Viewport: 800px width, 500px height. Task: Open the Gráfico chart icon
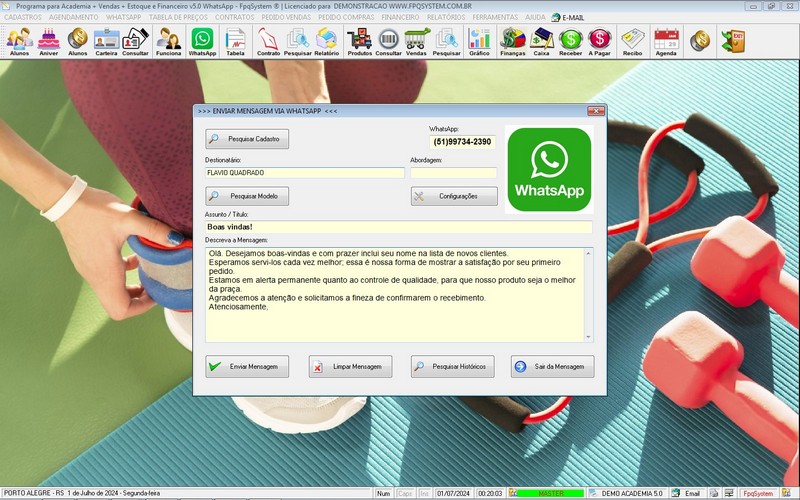tap(479, 42)
